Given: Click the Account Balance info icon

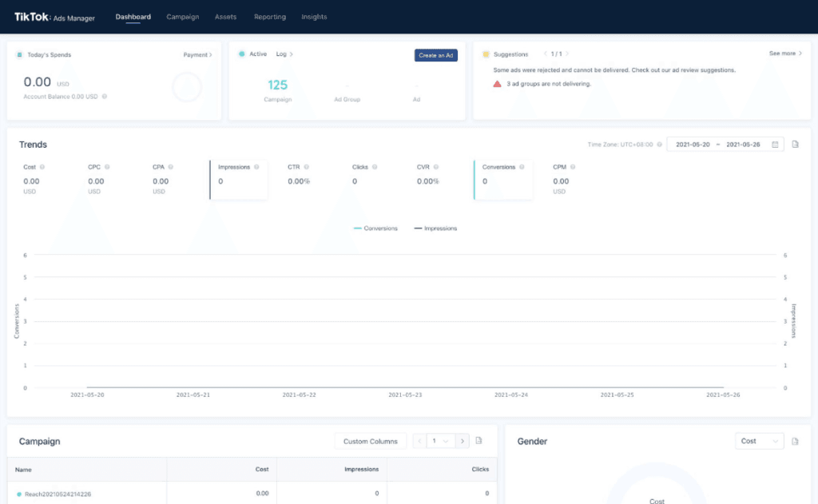Looking at the screenshot, I should point(105,97).
